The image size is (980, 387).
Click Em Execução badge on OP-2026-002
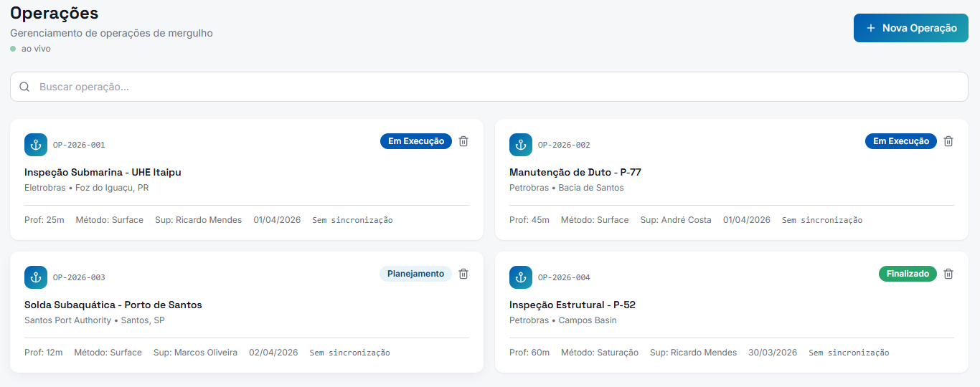901,141
